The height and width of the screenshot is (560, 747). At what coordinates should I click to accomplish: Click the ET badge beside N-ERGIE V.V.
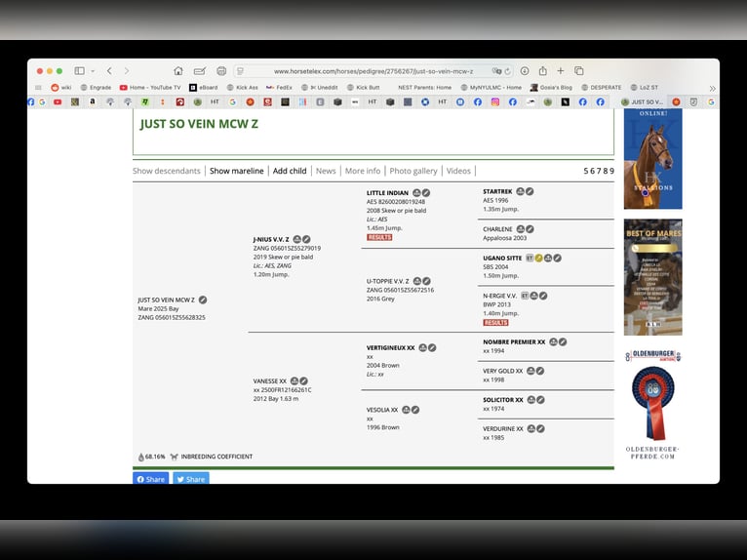pyautogui.click(x=525, y=296)
